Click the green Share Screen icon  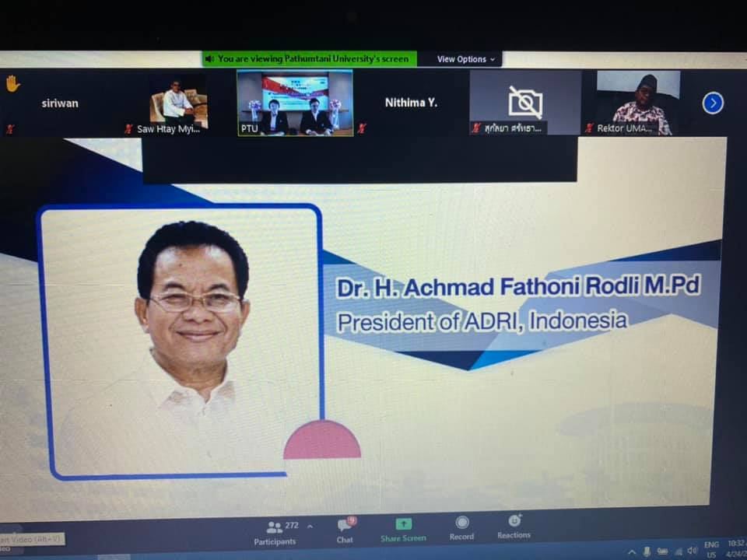point(403,525)
